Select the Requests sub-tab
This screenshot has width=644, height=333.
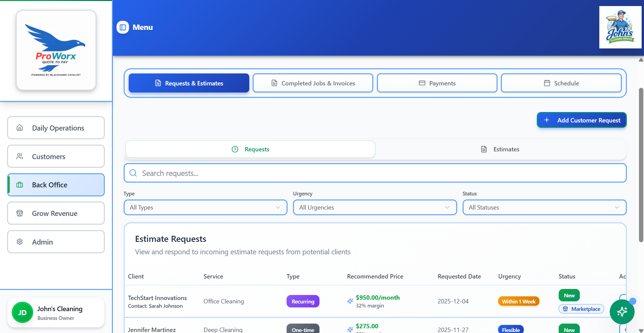(x=250, y=149)
